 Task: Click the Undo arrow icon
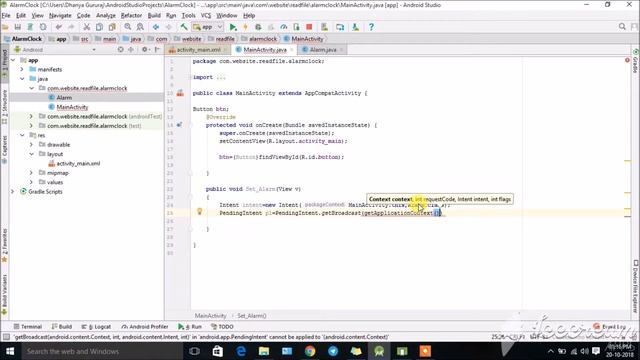[x=59, y=27]
